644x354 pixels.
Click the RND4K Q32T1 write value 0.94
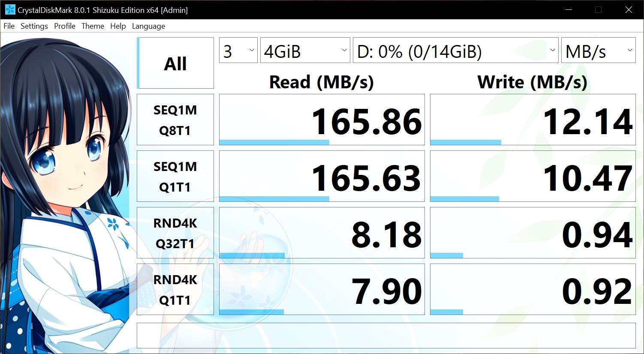[x=533, y=233]
